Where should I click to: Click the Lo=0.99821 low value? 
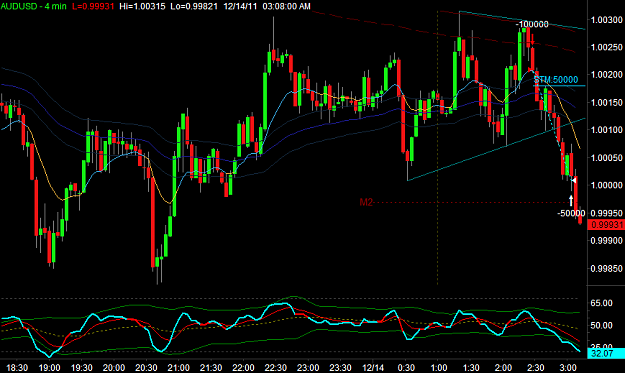[x=194, y=6]
